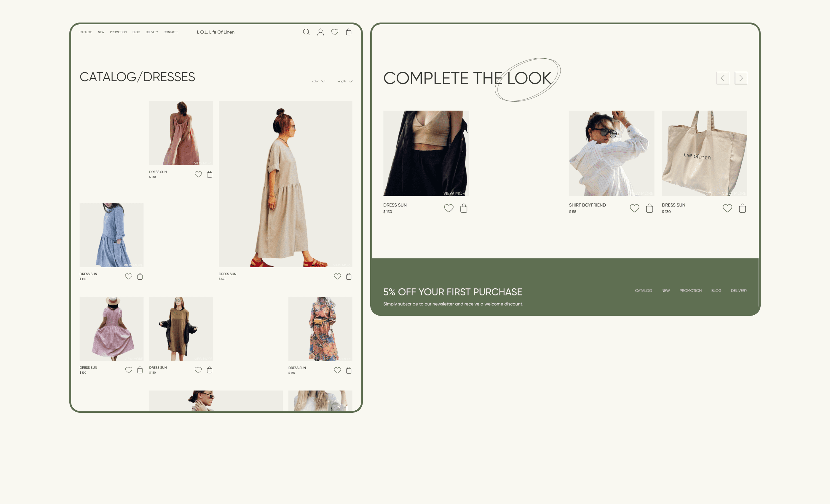Expand the color filter dropdown
Viewport: 830px width, 504px height.
tap(318, 81)
